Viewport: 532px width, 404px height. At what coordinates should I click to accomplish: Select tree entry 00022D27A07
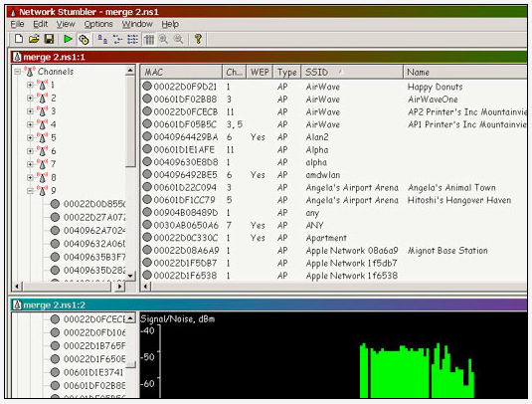pyautogui.click(x=94, y=217)
